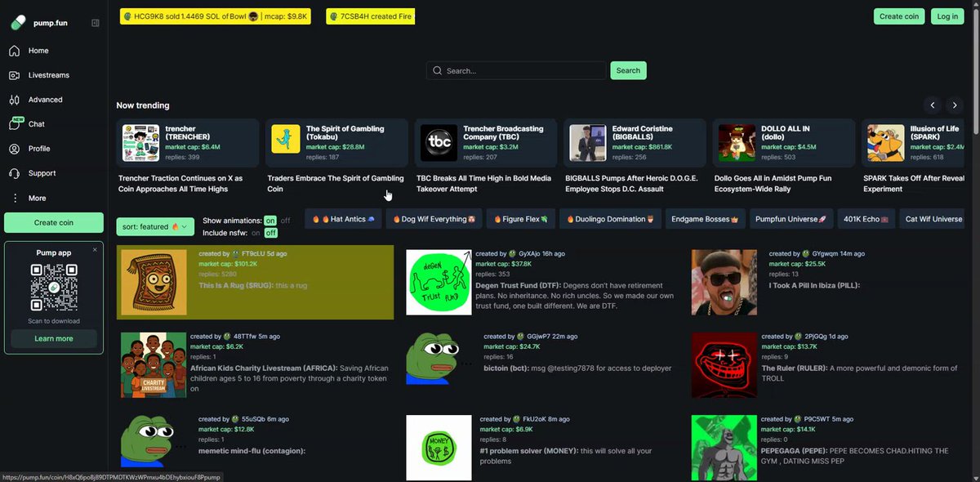Viewport: 980px width, 482px height.
Task: Open creator GGjwP7 profile link
Action: (x=534, y=336)
